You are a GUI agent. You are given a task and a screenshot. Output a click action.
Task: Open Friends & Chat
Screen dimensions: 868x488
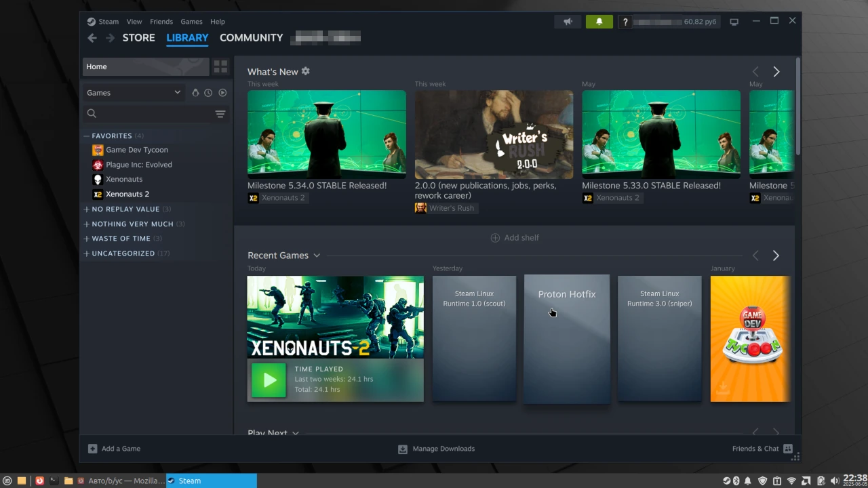coord(762,449)
